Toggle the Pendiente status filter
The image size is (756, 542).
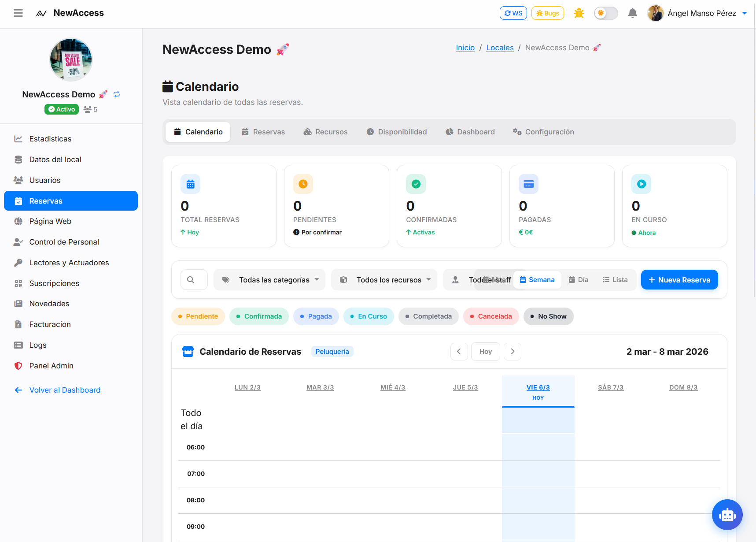click(198, 316)
